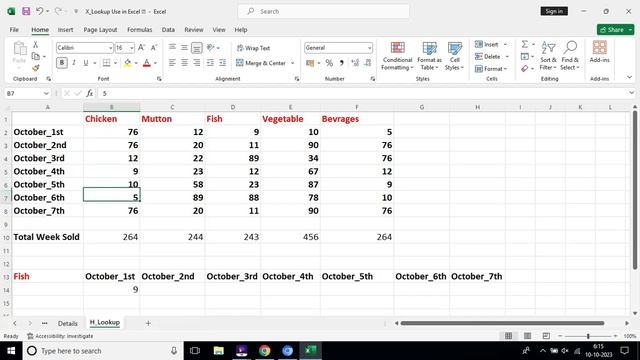
Task: Open File Explorer from the taskbar
Action: pyautogui.click(x=218, y=351)
